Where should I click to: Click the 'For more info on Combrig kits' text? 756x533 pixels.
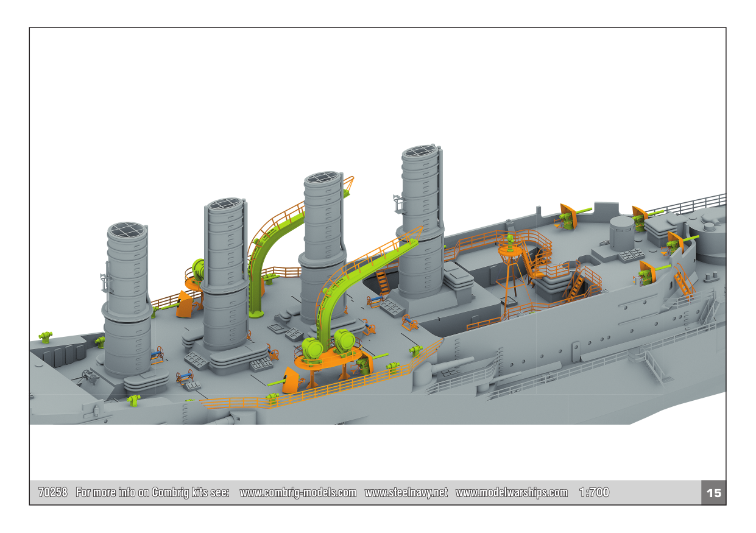[x=152, y=492]
